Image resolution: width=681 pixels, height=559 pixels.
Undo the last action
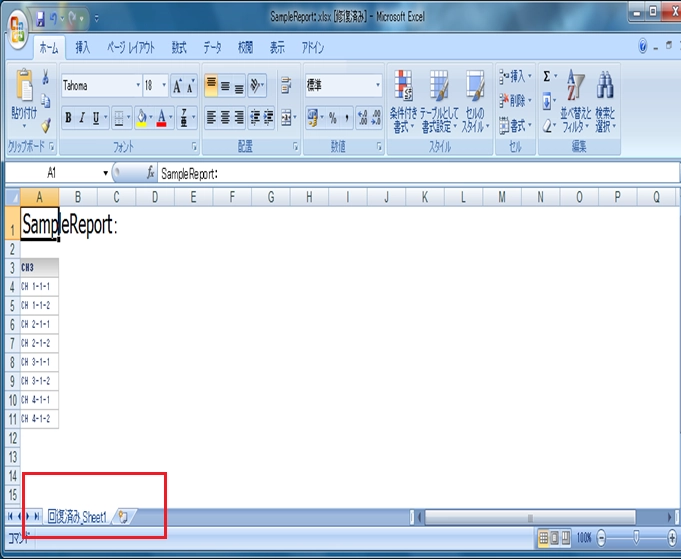[53, 19]
